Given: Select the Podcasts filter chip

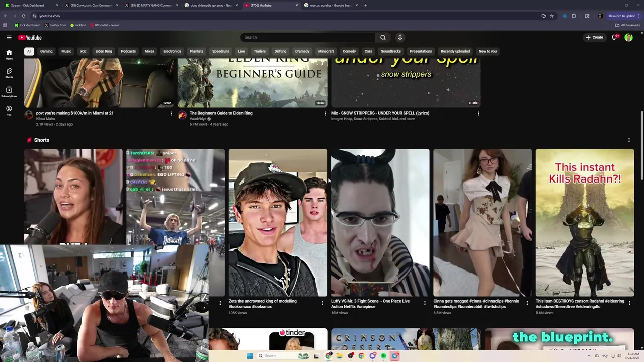Looking at the screenshot, I should tap(128, 51).
